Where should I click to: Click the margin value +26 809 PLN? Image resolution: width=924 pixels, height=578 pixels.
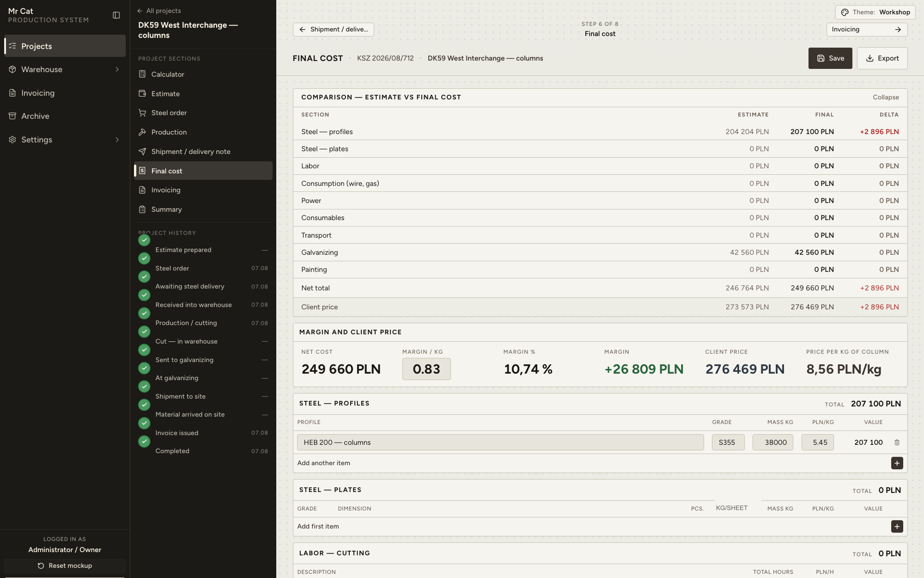[644, 369]
